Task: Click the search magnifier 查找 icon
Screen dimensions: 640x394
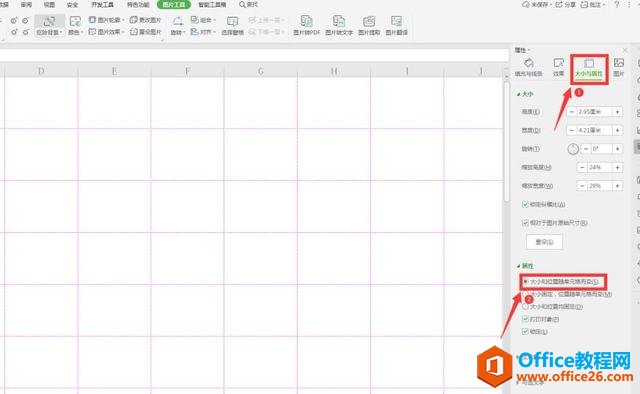Action: click(242, 4)
